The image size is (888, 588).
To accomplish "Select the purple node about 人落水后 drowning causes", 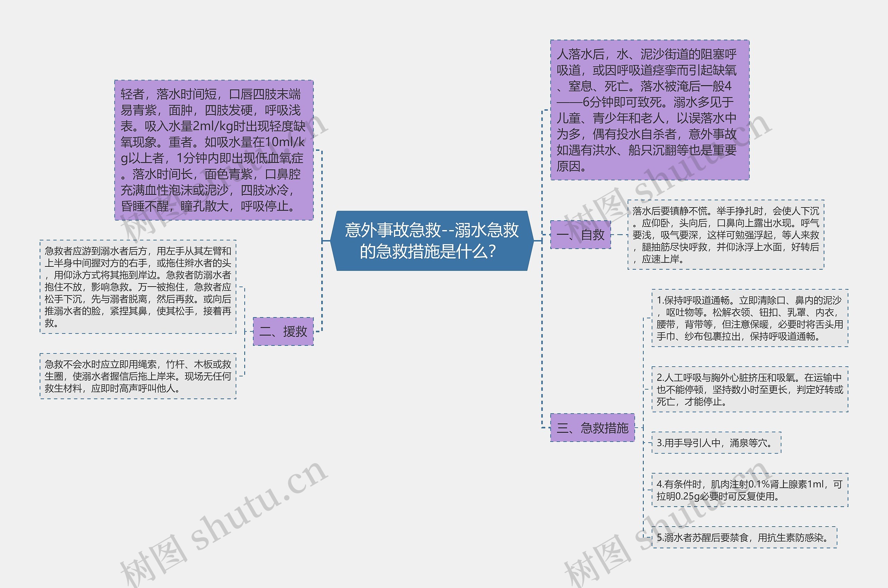I will click(649, 111).
